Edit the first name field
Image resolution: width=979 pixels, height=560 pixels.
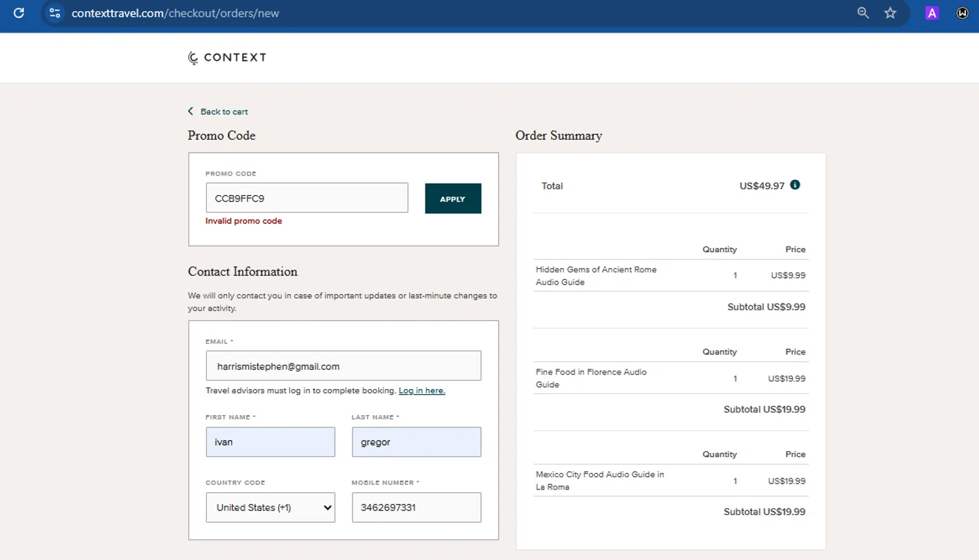[x=270, y=442]
